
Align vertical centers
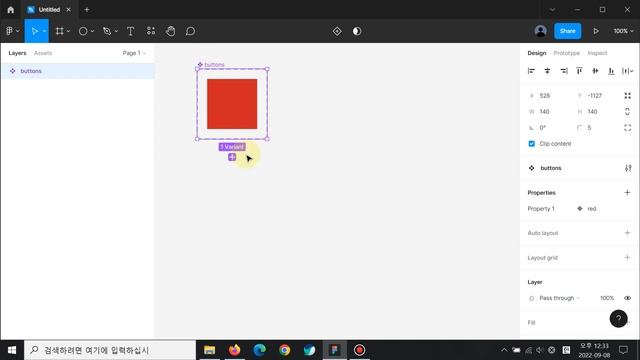[x=595, y=71]
